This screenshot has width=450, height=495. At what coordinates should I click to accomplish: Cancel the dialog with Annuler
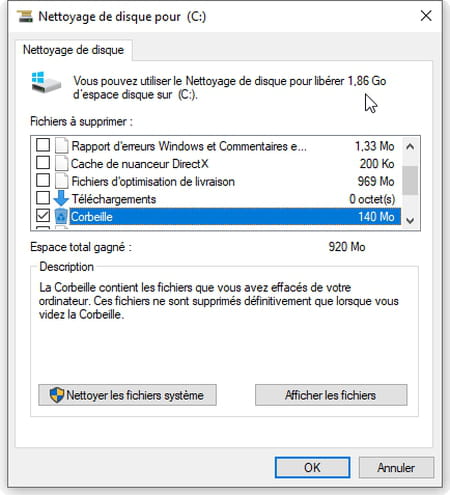(396, 467)
